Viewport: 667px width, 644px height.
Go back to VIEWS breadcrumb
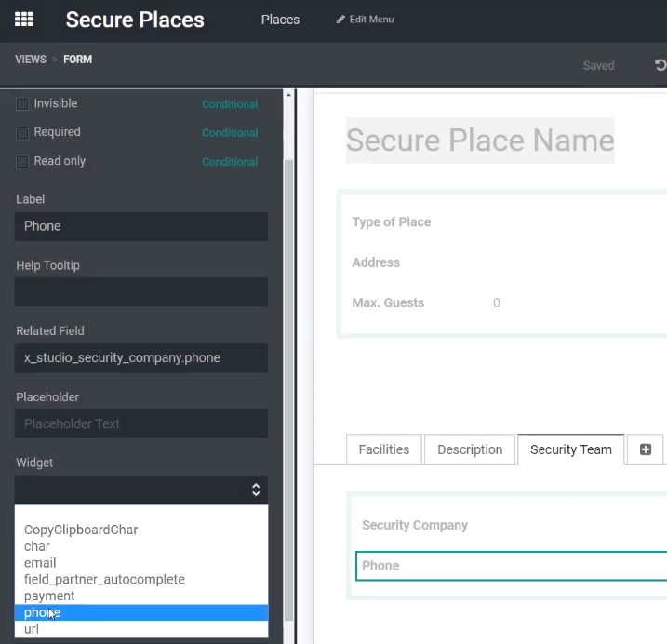pos(31,60)
